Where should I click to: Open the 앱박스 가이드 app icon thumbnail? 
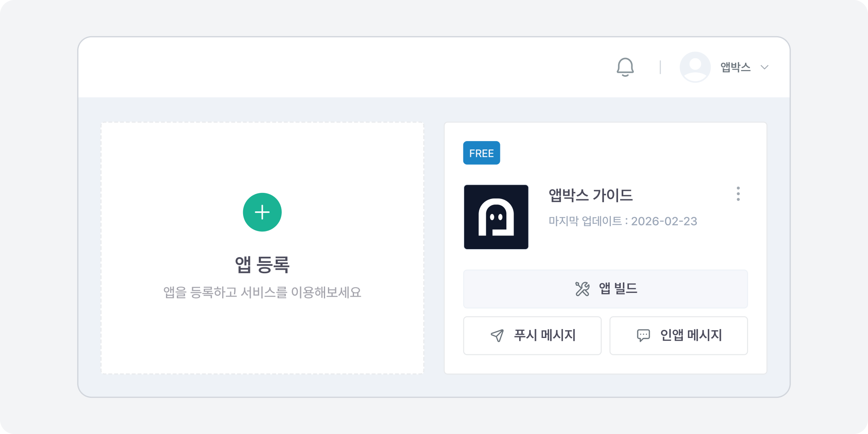coord(496,217)
